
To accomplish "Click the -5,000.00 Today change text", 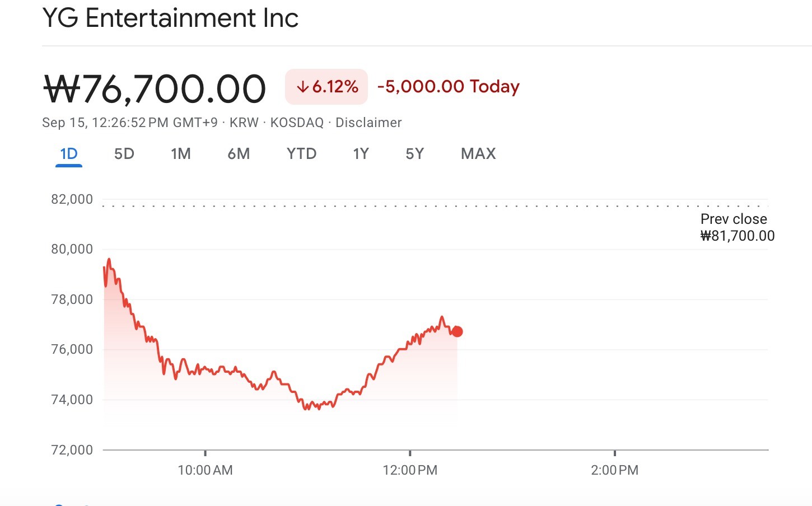I will [449, 87].
